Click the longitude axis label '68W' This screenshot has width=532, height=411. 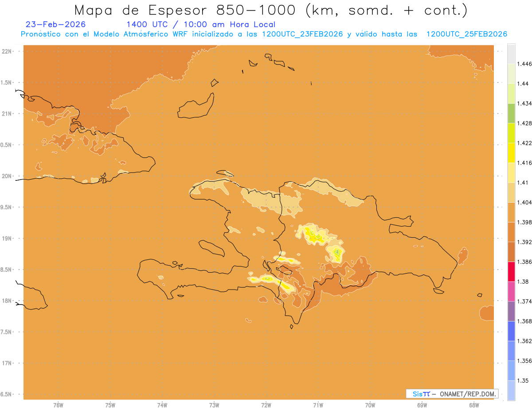click(x=474, y=405)
